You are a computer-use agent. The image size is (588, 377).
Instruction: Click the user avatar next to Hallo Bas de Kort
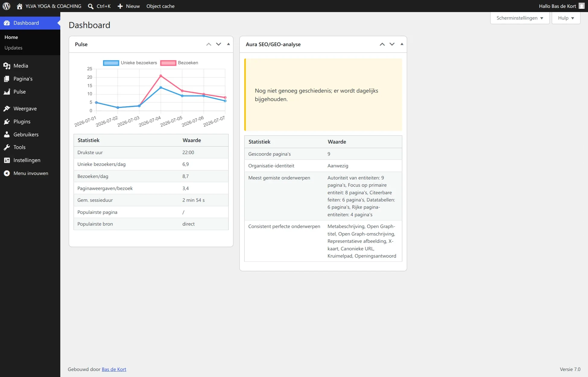pyautogui.click(x=582, y=6)
